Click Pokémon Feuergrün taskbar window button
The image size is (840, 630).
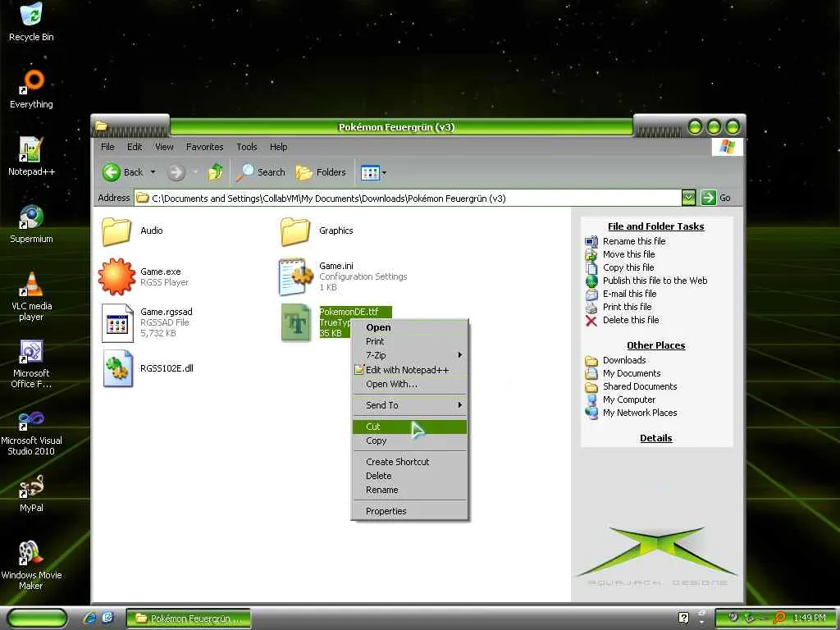pyautogui.click(x=188, y=619)
